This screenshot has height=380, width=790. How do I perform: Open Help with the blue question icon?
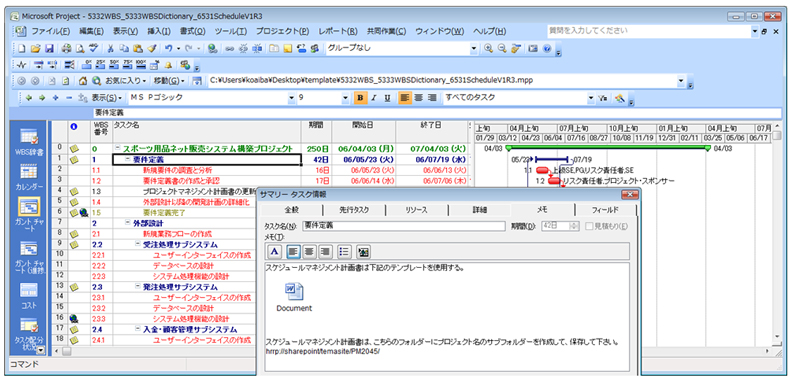548,49
